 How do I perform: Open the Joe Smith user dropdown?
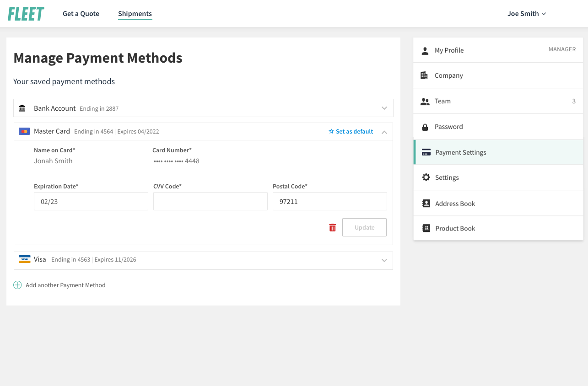coord(527,14)
